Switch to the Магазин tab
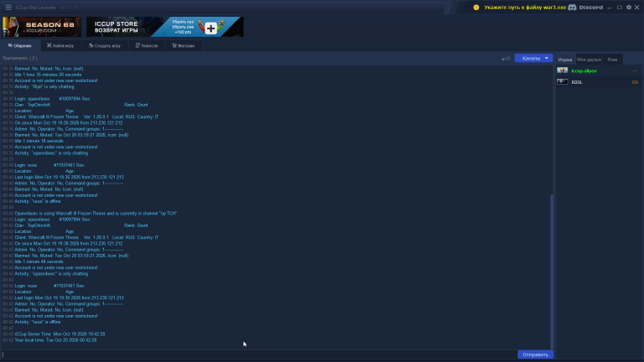644x362 pixels. (183, 45)
